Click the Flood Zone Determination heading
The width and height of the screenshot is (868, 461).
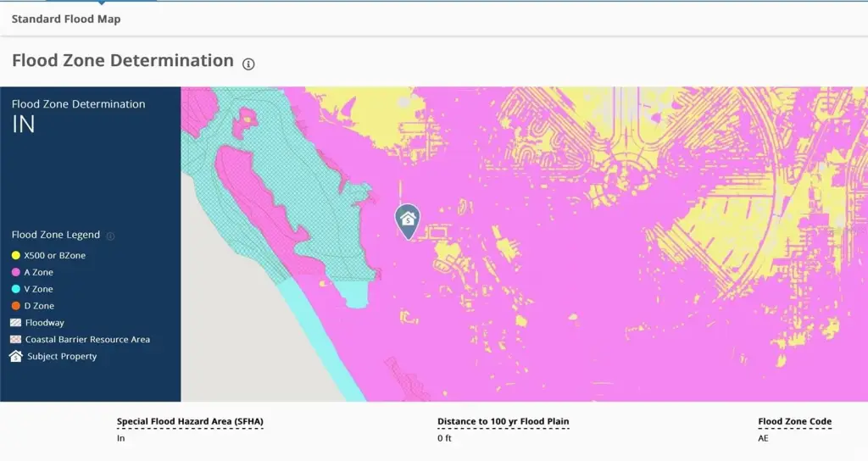tap(122, 61)
